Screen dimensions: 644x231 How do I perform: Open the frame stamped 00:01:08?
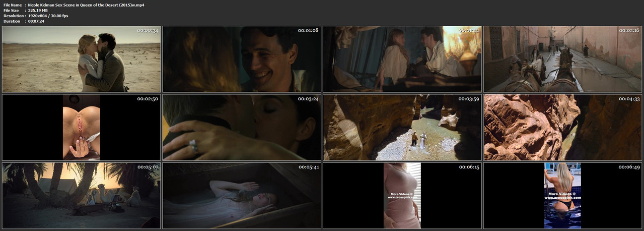(242, 59)
